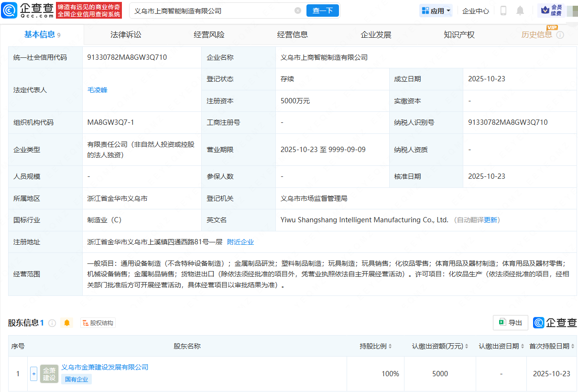Open the 应用 dropdown menu
Image resolution: width=578 pixels, height=392 pixels.
point(436,11)
